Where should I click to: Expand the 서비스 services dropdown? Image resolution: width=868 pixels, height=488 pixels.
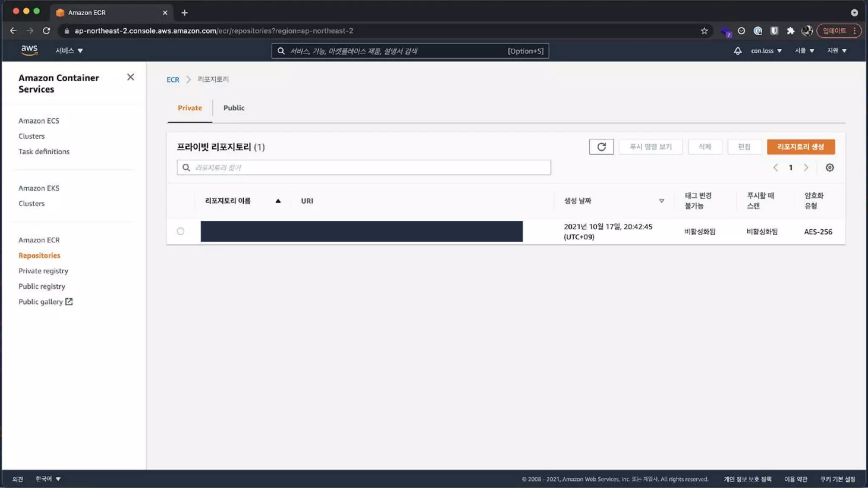[x=69, y=51]
